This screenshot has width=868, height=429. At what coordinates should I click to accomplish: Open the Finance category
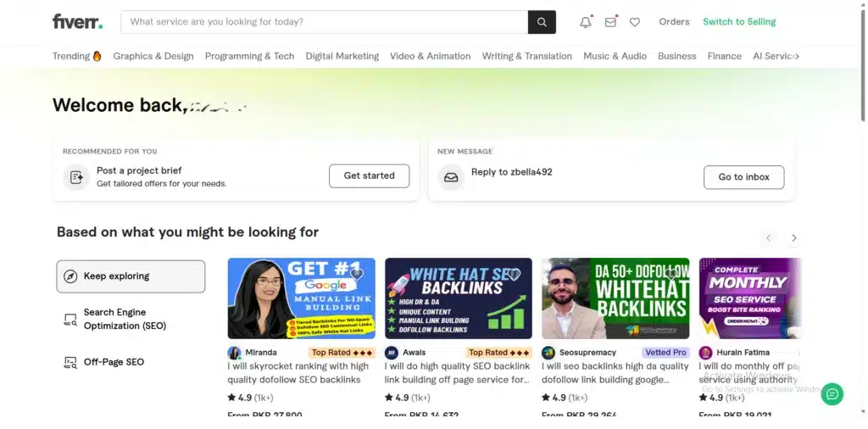(x=724, y=56)
